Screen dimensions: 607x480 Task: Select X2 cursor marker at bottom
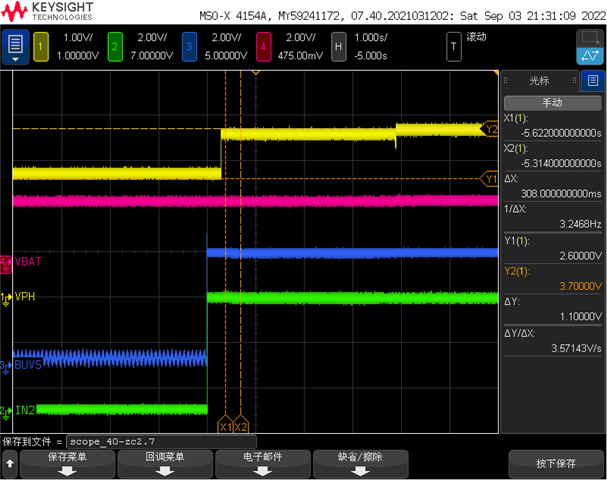click(x=240, y=424)
